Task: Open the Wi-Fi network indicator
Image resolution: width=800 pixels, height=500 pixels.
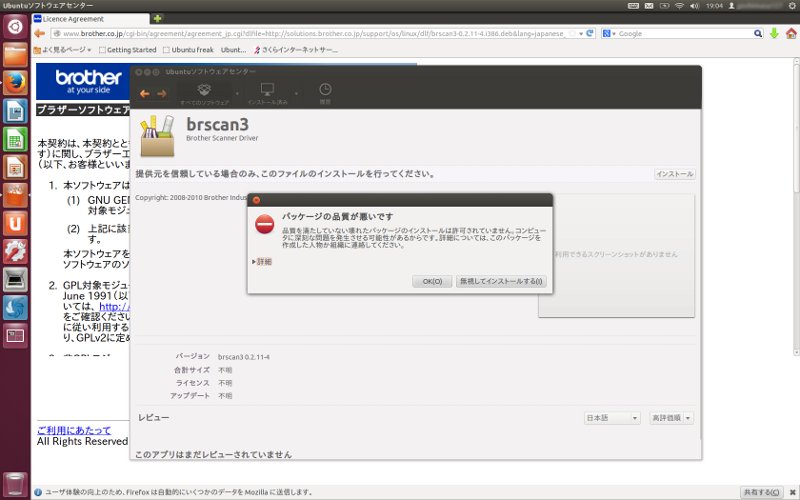Action: [679, 6]
